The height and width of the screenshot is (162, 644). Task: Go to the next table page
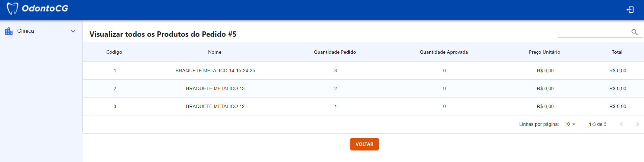coord(637,124)
